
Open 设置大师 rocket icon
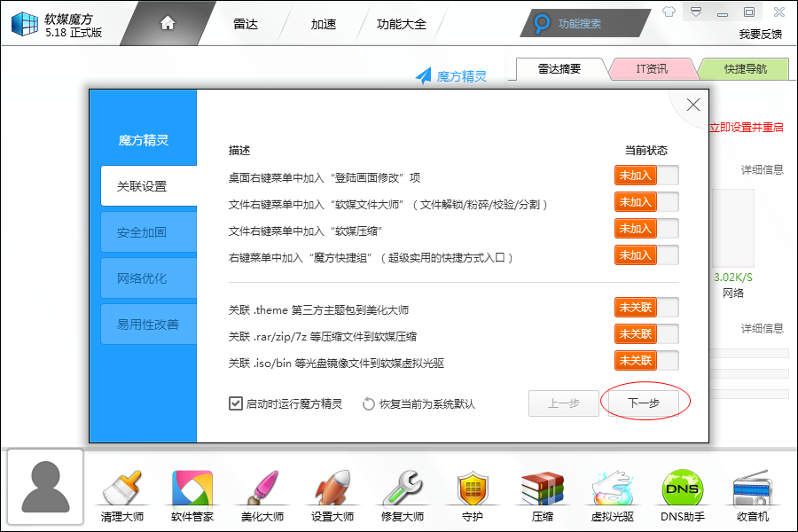pos(332,488)
